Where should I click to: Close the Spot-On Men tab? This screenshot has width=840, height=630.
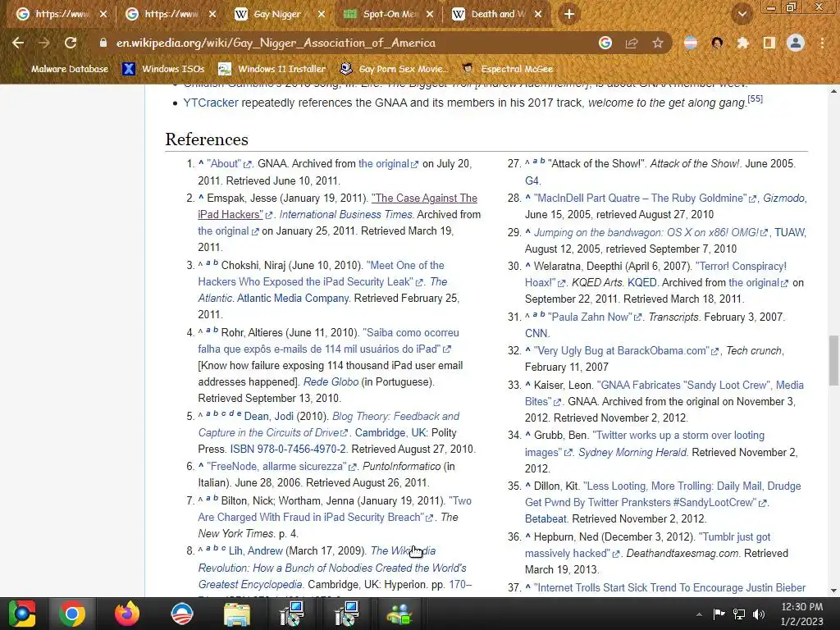pos(430,15)
